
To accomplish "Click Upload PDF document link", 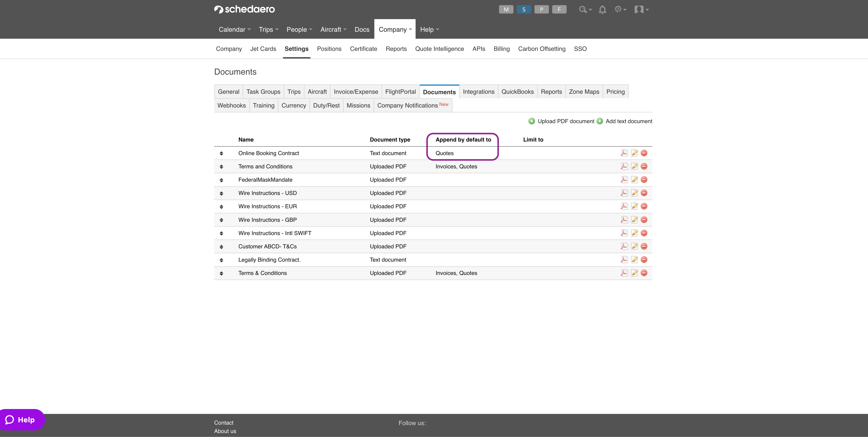I will pos(566,121).
